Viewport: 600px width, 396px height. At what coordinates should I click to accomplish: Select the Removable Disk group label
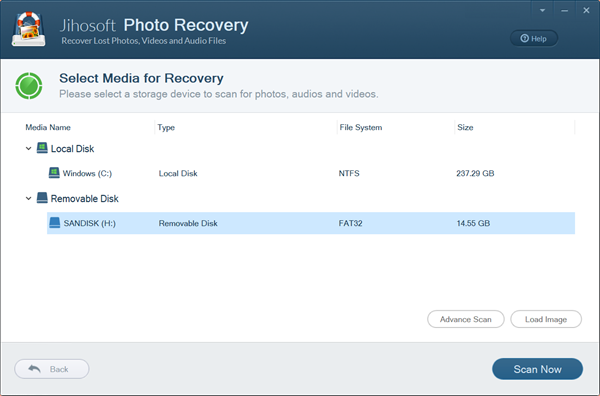coord(85,198)
